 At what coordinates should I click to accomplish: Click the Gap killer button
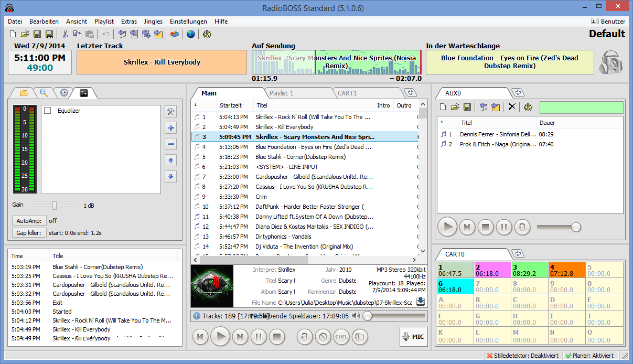29,232
